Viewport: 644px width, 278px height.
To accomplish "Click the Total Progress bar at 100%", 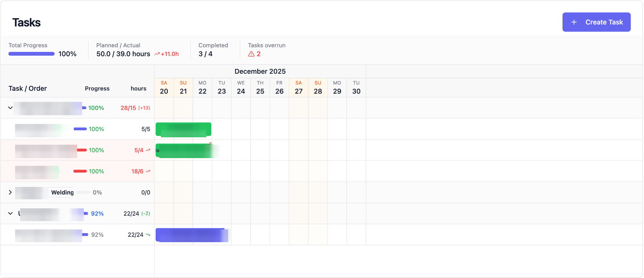I will pos(32,54).
